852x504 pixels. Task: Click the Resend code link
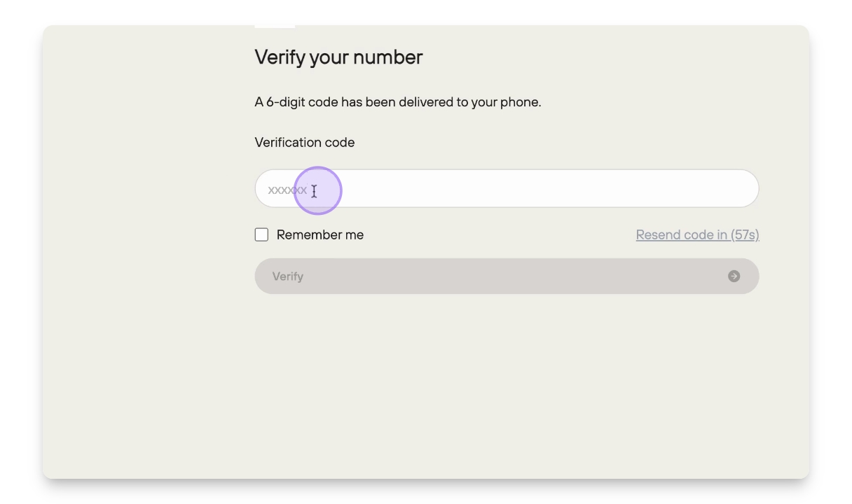pos(697,235)
